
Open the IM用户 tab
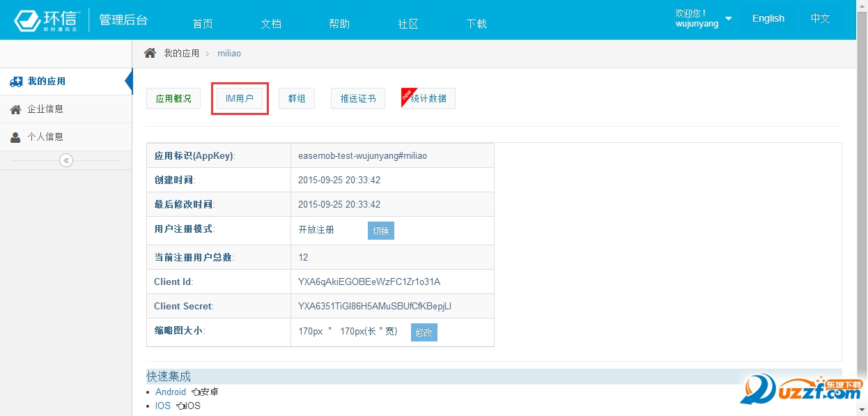click(x=240, y=98)
